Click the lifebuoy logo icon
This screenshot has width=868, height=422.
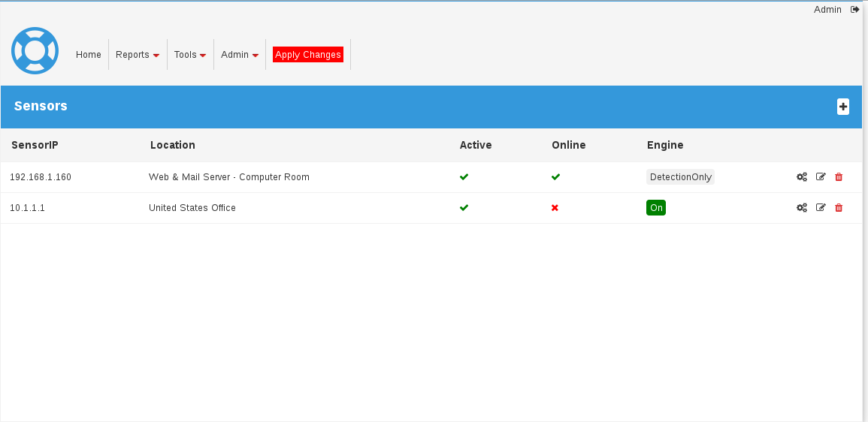(x=35, y=50)
